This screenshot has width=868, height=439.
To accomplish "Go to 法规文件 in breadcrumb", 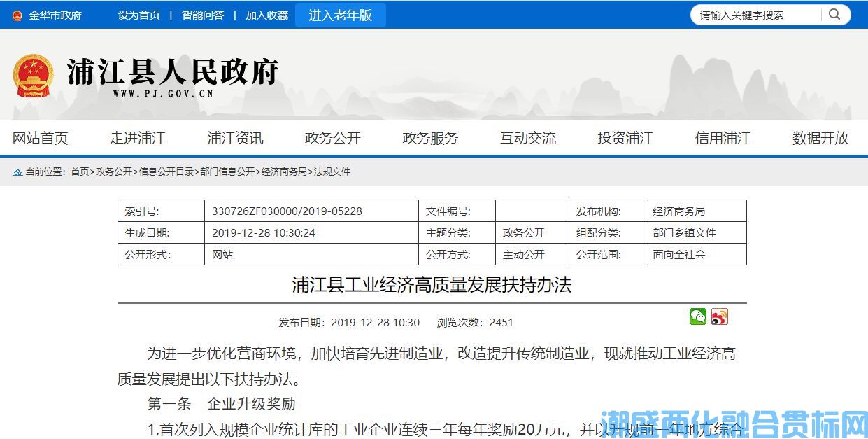I will click(332, 172).
